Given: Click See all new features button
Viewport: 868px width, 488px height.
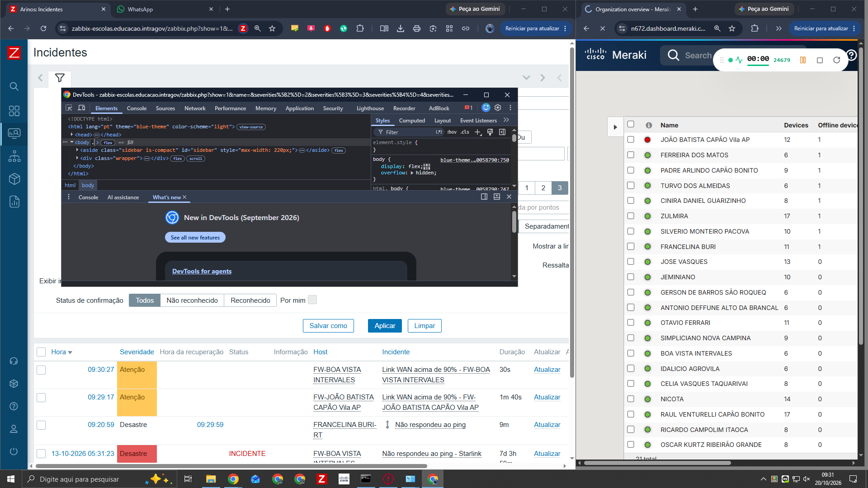Looking at the screenshot, I should pyautogui.click(x=195, y=238).
